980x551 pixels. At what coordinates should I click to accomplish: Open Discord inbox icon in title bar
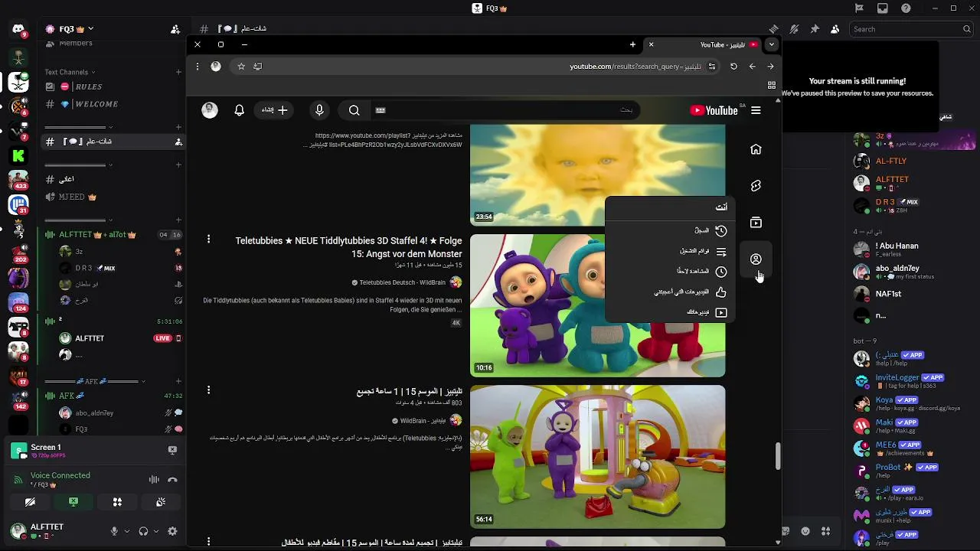point(883,8)
